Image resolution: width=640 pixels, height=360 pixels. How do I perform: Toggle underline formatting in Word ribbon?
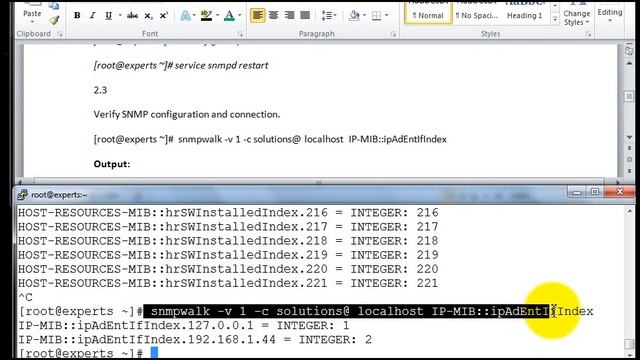[x=108, y=16]
